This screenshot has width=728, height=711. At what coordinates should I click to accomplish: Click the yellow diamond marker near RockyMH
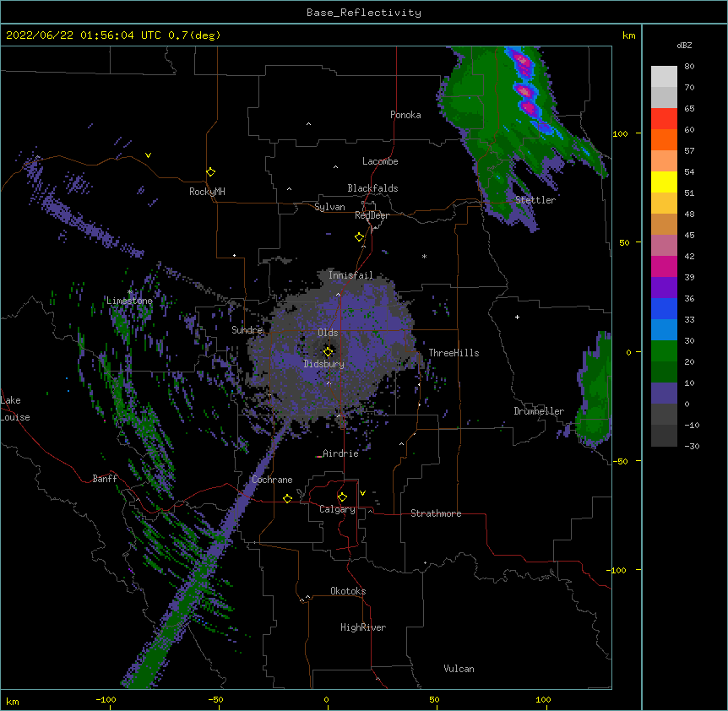coord(210,172)
